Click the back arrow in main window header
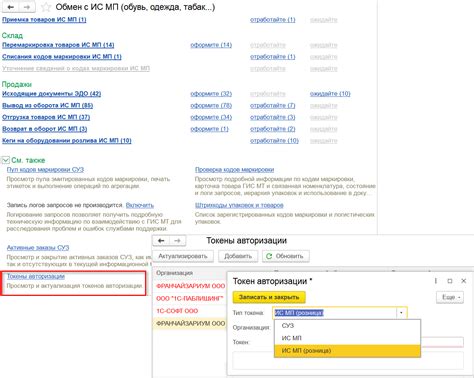This screenshot has width=474, height=378. tap(11, 7)
